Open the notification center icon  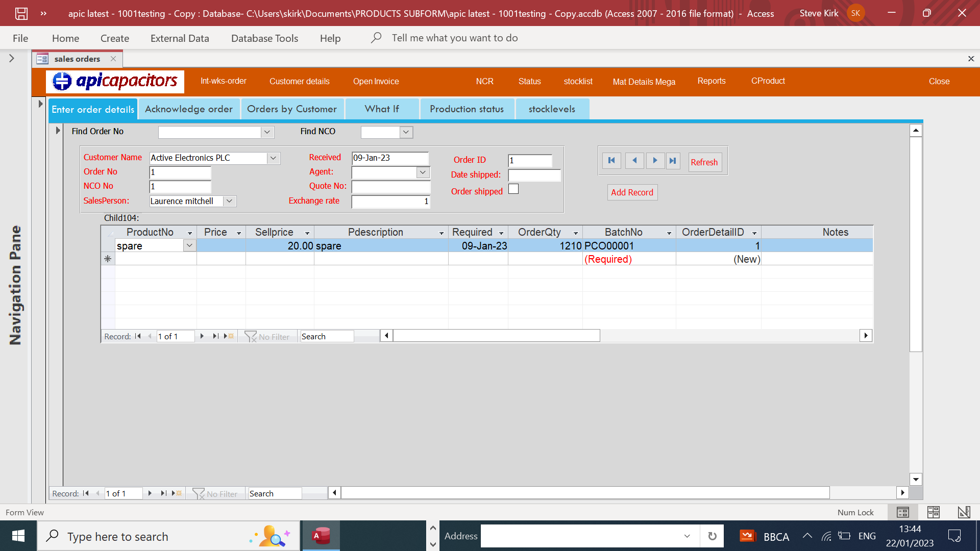click(954, 536)
